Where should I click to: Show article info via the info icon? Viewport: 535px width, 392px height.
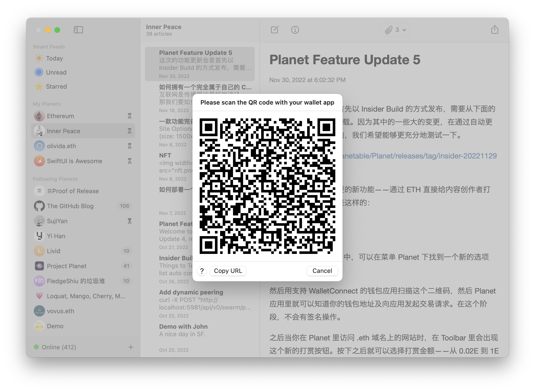point(295,30)
